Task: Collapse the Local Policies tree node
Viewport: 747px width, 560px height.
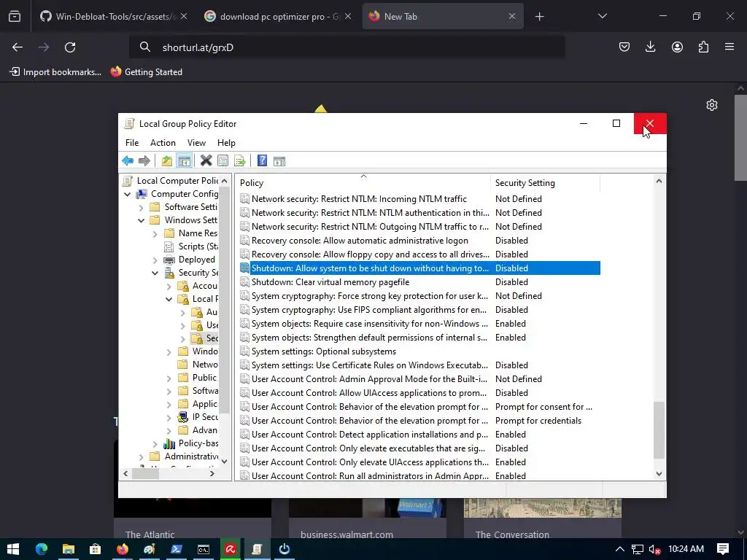Action: (x=169, y=300)
